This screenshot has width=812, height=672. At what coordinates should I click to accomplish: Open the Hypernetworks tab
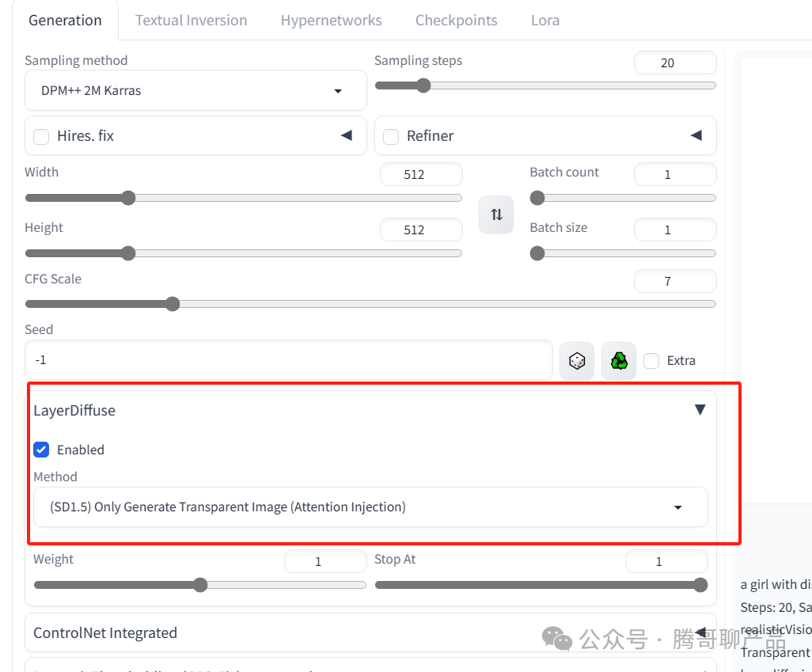pos(331,21)
